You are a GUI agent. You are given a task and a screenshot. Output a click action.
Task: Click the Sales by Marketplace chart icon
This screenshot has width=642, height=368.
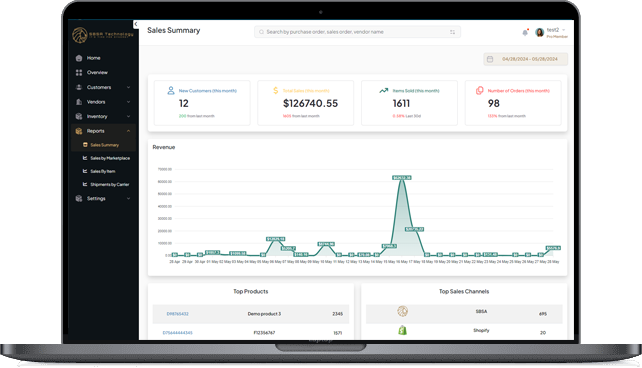coord(85,158)
